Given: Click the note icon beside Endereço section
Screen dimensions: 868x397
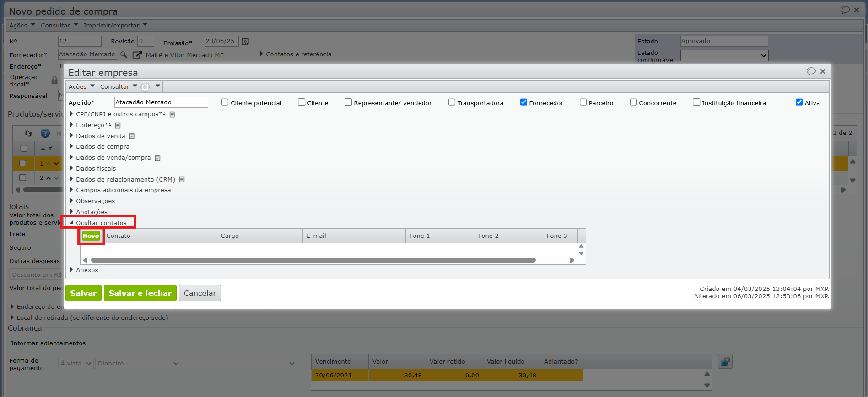Looking at the screenshot, I should pyautogui.click(x=118, y=125).
